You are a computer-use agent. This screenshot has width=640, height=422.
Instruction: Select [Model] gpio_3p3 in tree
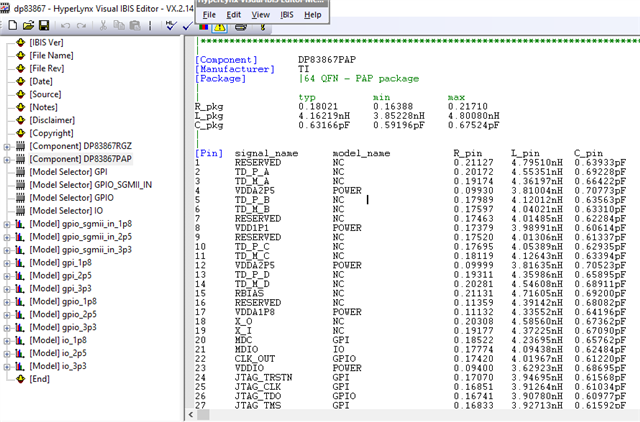63,327
